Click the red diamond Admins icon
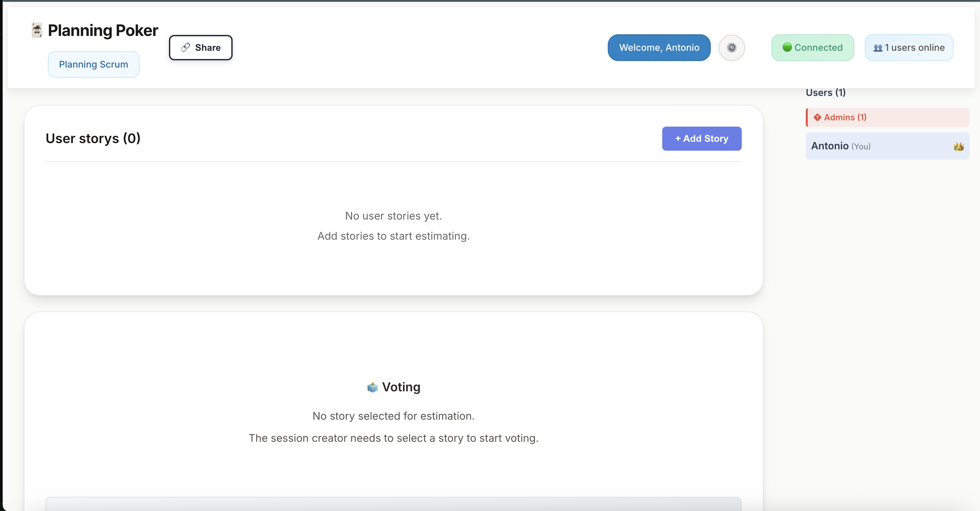The height and width of the screenshot is (511, 980). click(817, 117)
